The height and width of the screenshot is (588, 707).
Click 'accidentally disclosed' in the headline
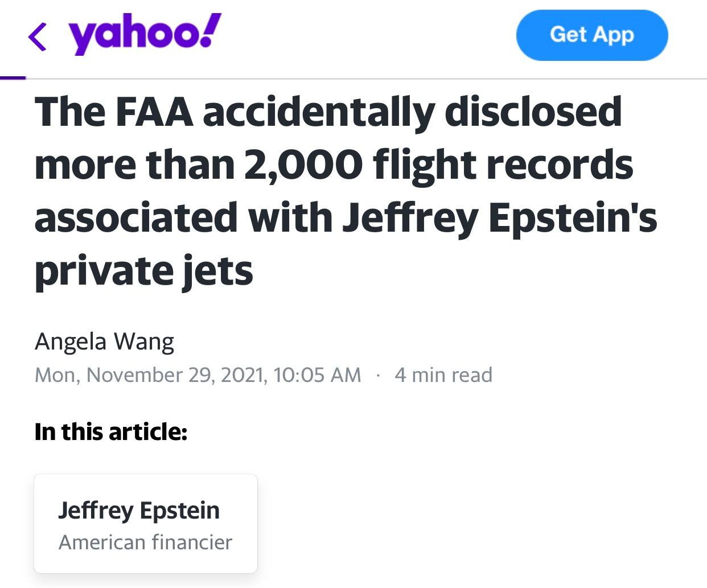412,112
